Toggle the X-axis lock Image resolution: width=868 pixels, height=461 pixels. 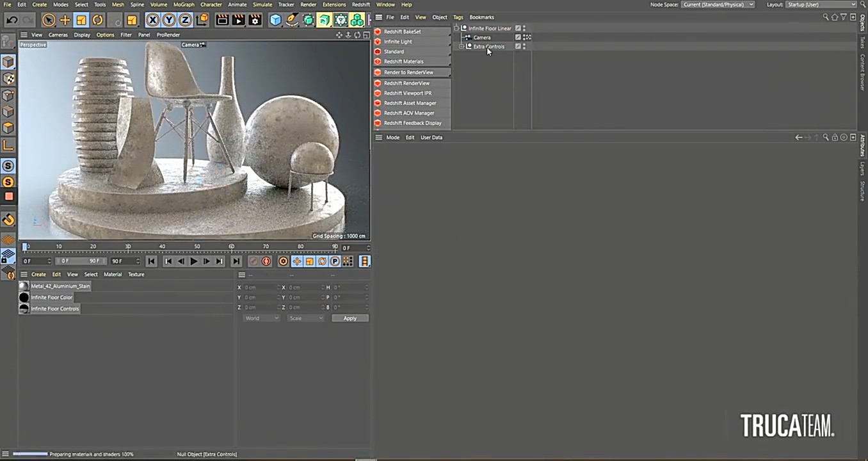pos(152,20)
